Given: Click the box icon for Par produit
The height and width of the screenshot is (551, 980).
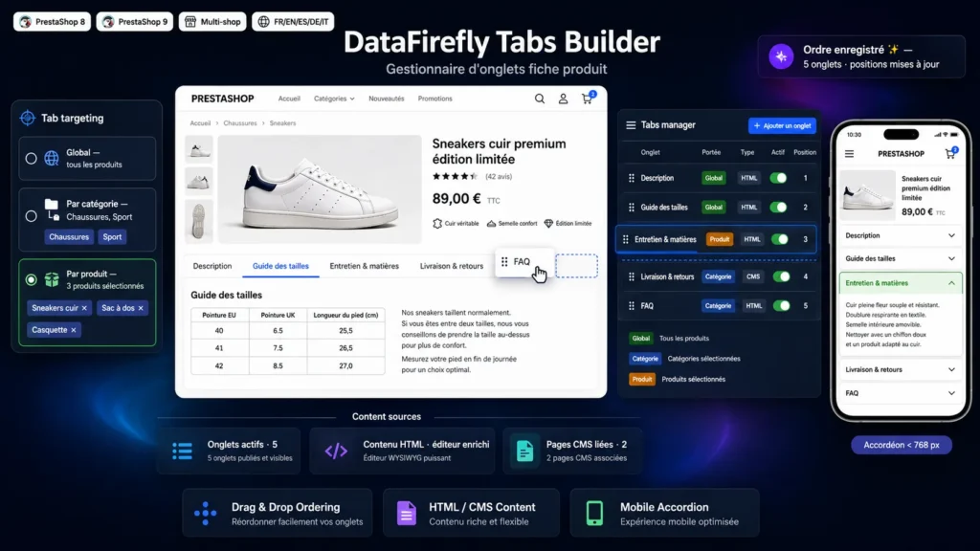Looking at the screenshot, I should (x=52, y=279).
